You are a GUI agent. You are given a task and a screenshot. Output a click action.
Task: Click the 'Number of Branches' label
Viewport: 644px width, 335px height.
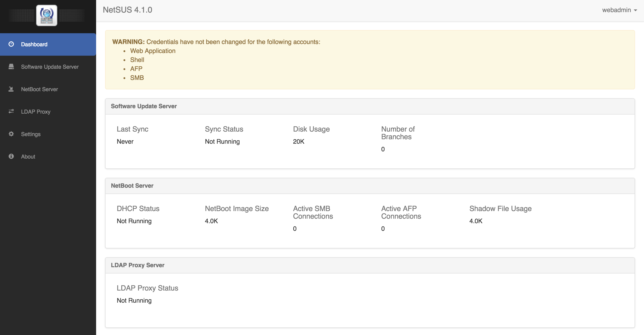398,133
